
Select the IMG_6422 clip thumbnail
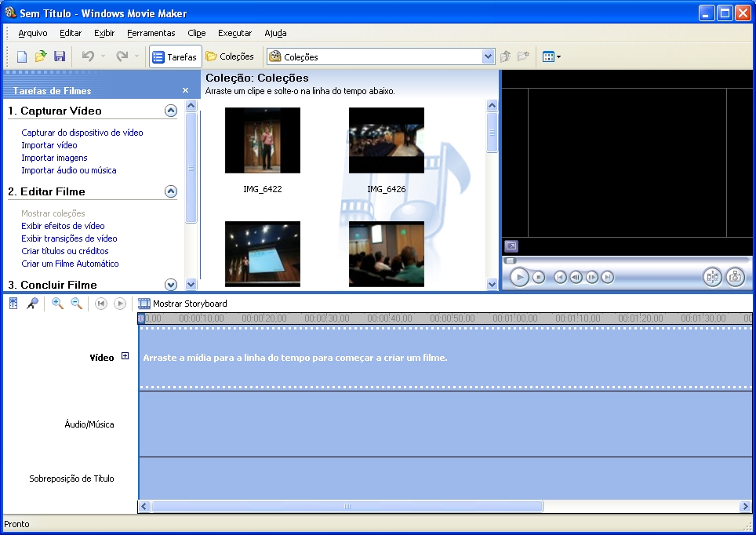[263, 140]
